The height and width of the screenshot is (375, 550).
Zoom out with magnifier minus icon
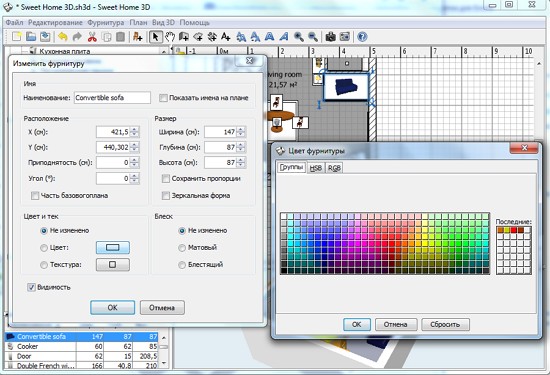tap(313, 36)
